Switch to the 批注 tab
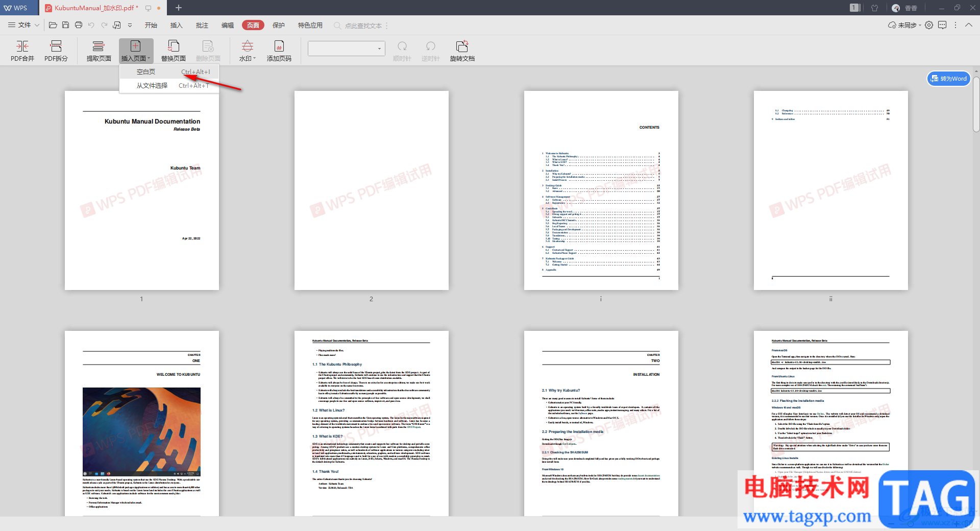Screen dimensions: 980x531 [x=202, y=25]
